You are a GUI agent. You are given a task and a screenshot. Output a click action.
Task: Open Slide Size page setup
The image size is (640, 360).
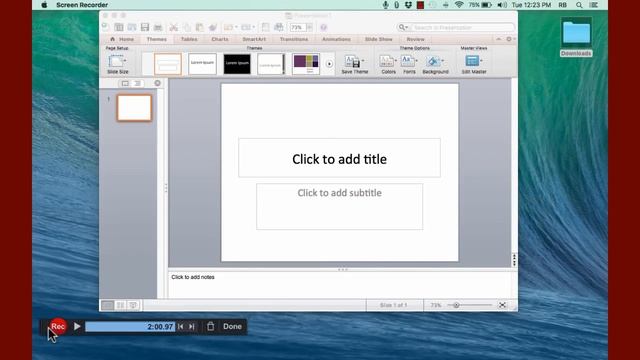pos(118,64)
